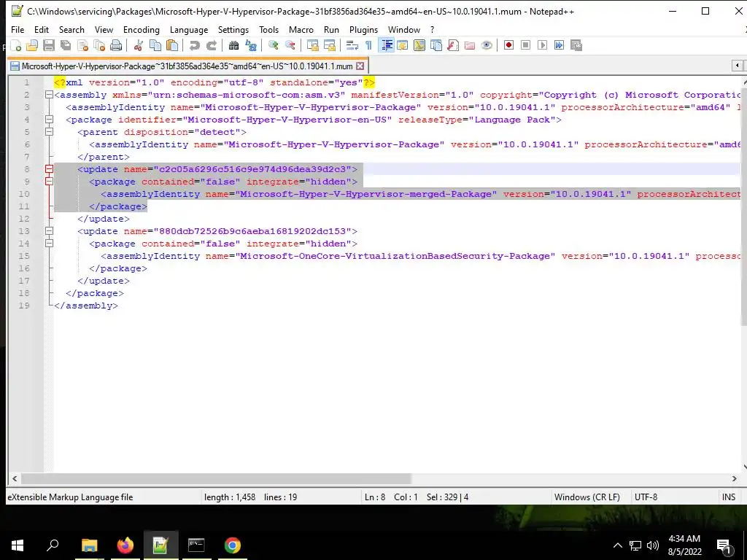This screenshot has width=747, height=560.
Task: Create a new file via toolbar icon
Action: [16, 45]
